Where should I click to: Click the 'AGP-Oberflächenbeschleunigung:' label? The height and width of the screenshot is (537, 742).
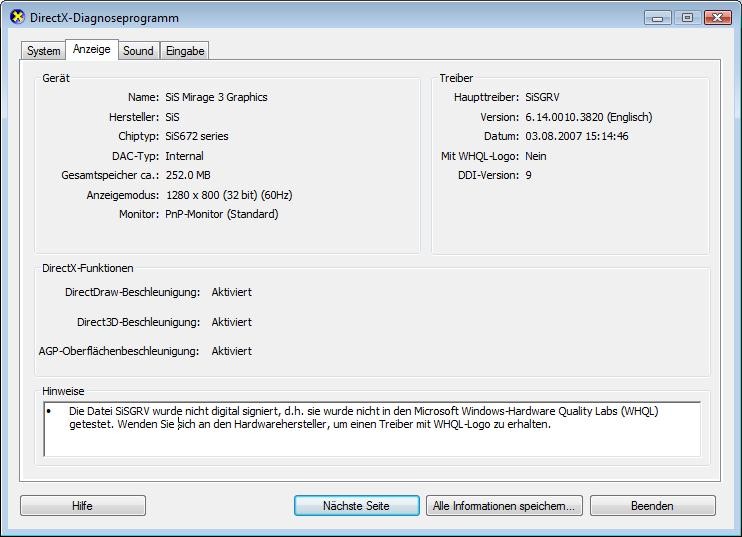click(x=119, y=352)
